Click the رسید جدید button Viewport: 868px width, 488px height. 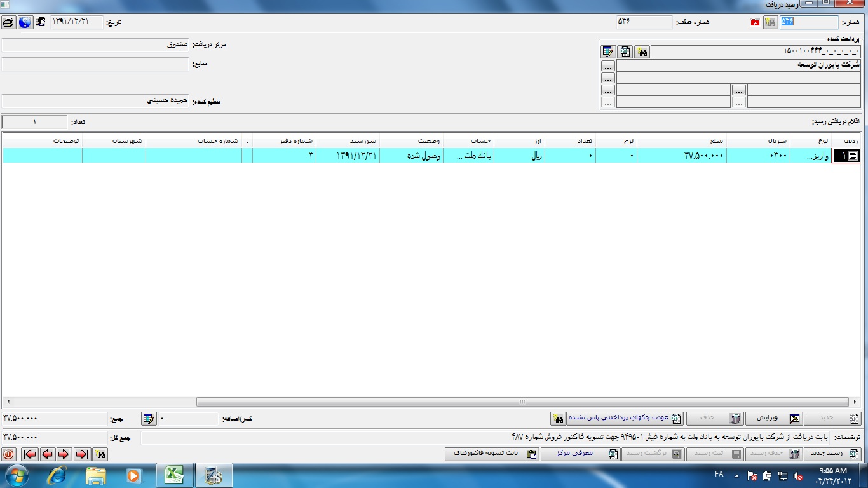click(833, 454)
